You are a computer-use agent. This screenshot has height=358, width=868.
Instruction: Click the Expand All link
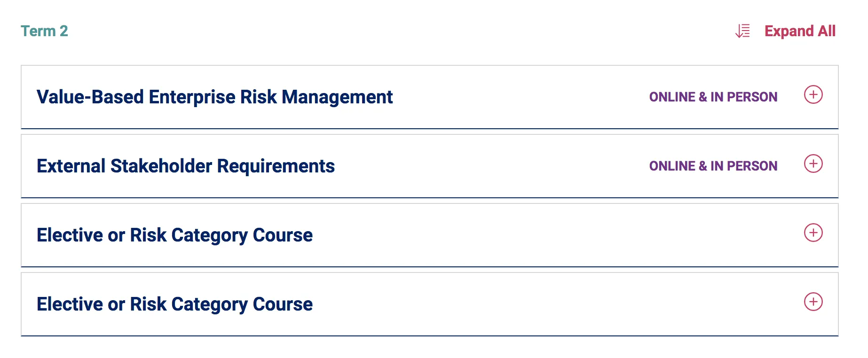[800, 31]
